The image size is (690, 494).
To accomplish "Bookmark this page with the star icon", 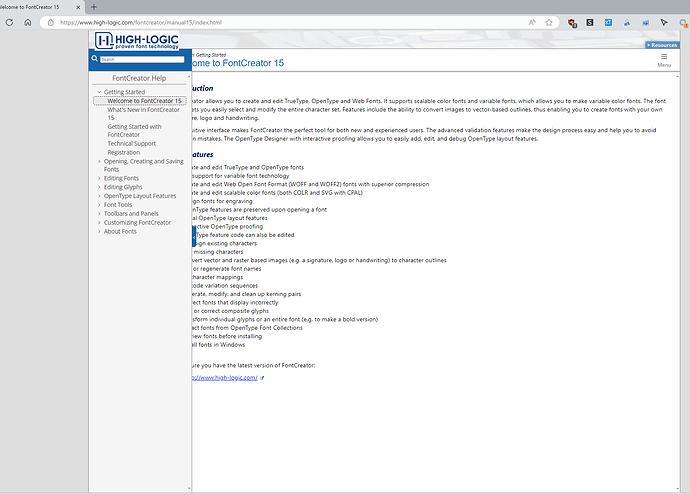I will (x=549, y=22).
